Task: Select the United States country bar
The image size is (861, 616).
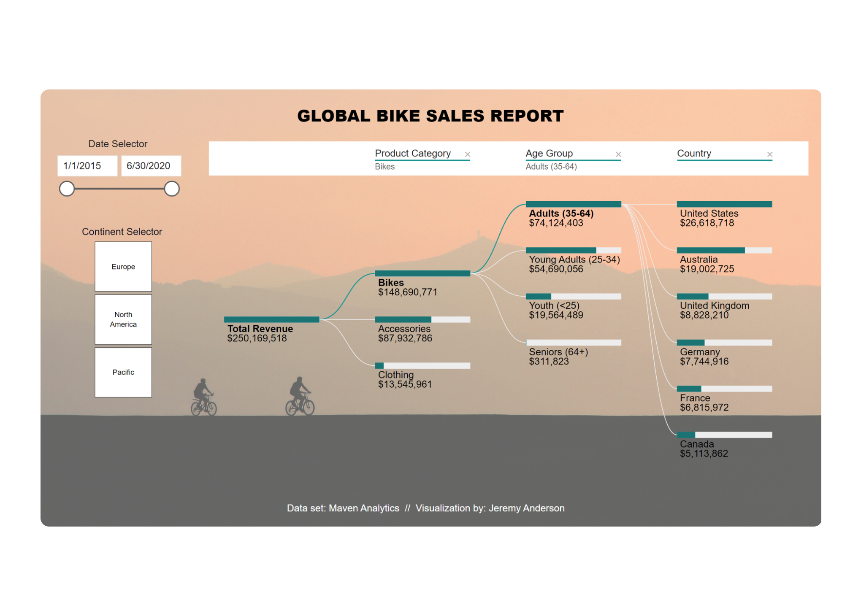Action: (x=724, y=204)
